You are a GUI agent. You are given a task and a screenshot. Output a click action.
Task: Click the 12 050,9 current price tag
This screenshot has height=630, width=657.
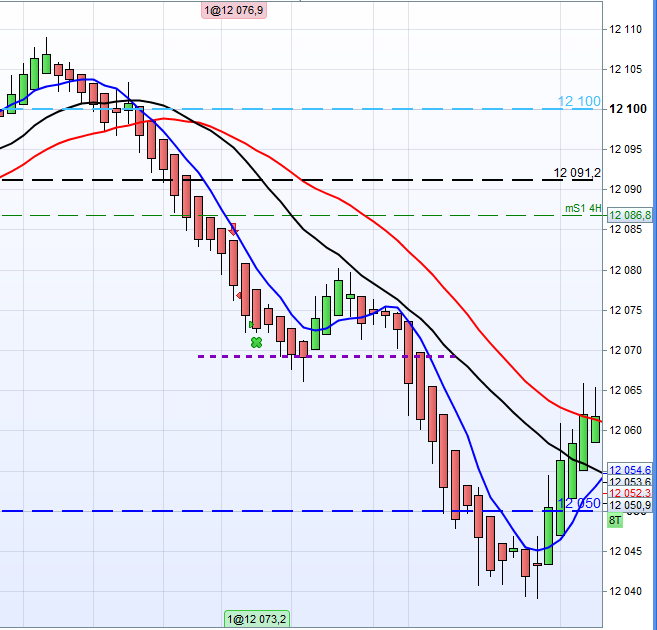point(630,505)
